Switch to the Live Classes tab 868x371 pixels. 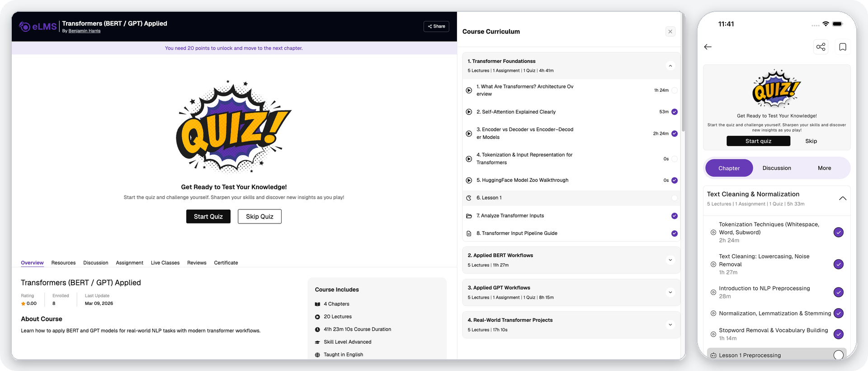coord(165,263)
